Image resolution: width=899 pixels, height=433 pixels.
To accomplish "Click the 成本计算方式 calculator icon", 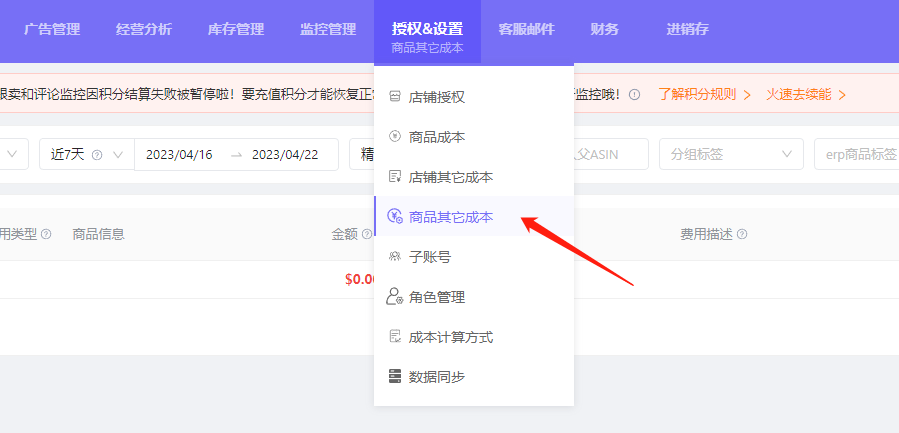I will [x=395, y=337].
